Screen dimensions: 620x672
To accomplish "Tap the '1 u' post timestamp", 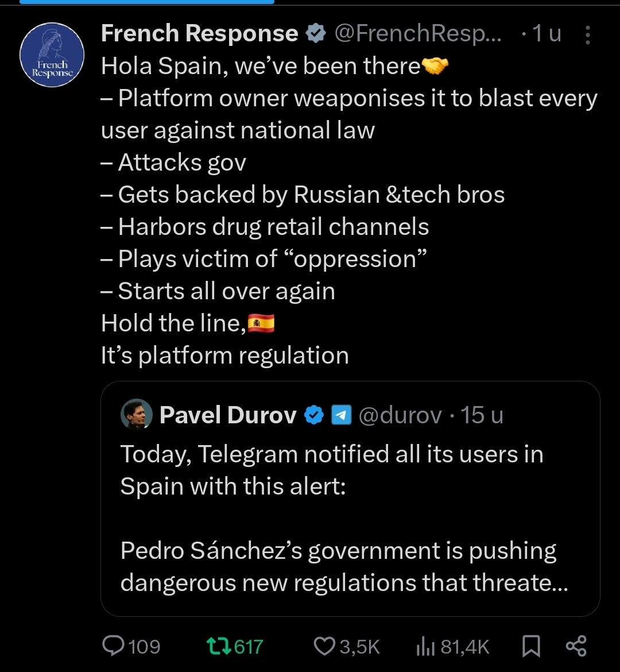I will (546, 34).
